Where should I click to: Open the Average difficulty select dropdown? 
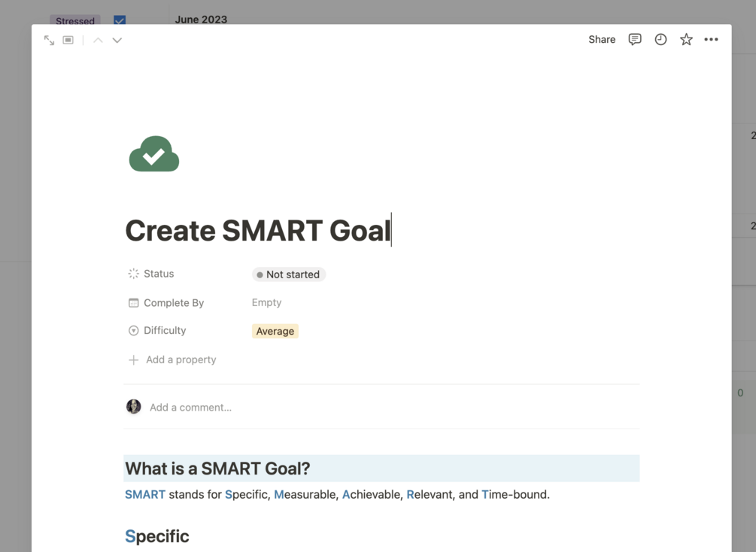click(275, 331)
